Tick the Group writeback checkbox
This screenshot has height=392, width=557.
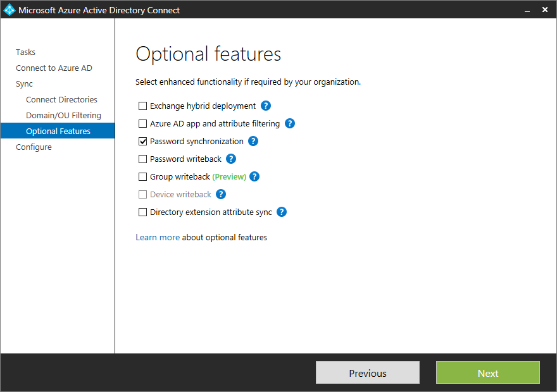point(142,176)
